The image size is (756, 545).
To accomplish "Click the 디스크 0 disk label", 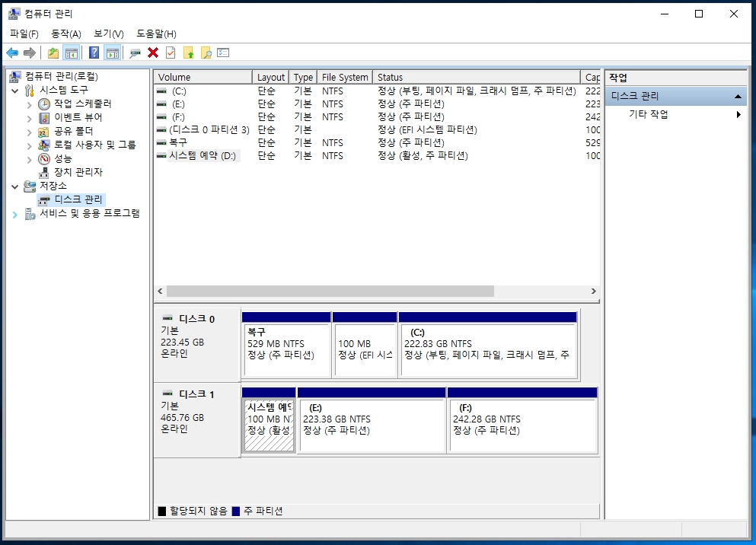I will click(196, 345).
